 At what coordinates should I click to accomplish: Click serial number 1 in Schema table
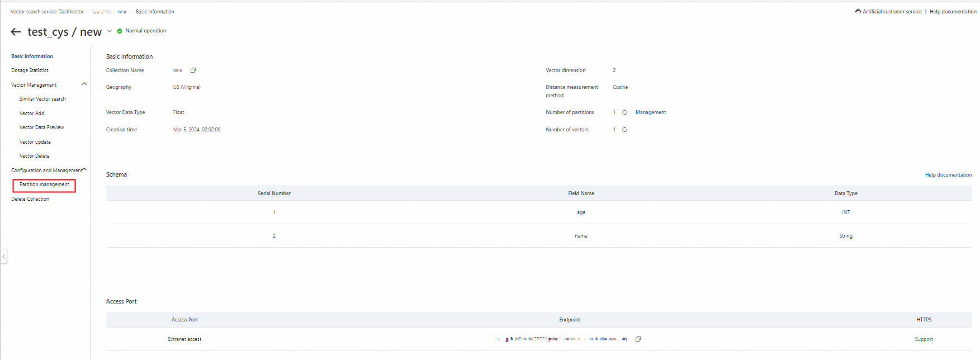274,212
